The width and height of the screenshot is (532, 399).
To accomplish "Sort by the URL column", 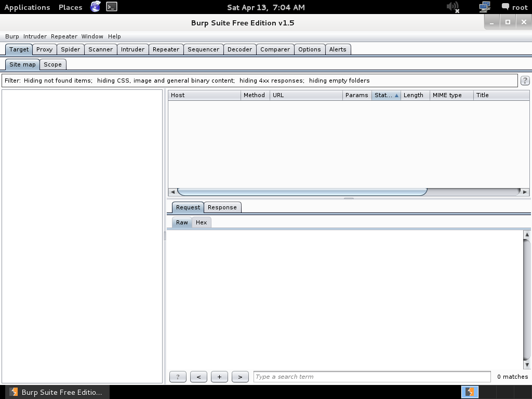I will pyautogui.click(x=306, y=96).
